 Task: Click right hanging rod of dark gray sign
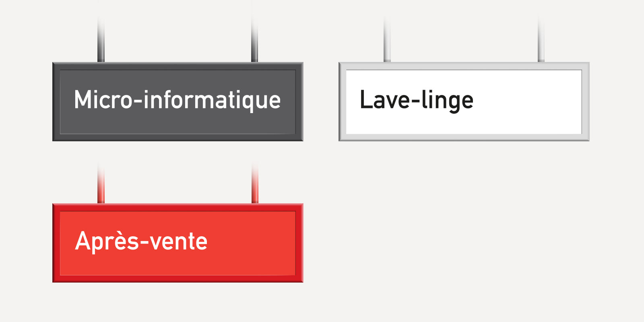(255, 39)
